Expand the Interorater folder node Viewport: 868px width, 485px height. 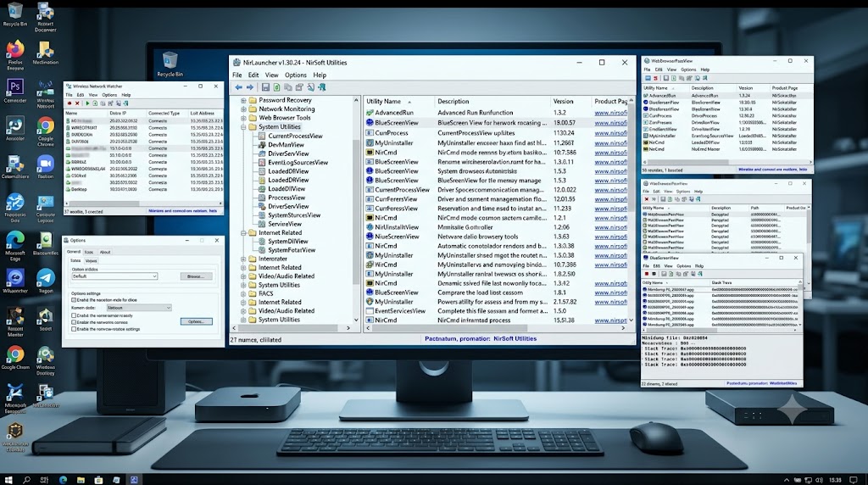[x=243, y=259]
